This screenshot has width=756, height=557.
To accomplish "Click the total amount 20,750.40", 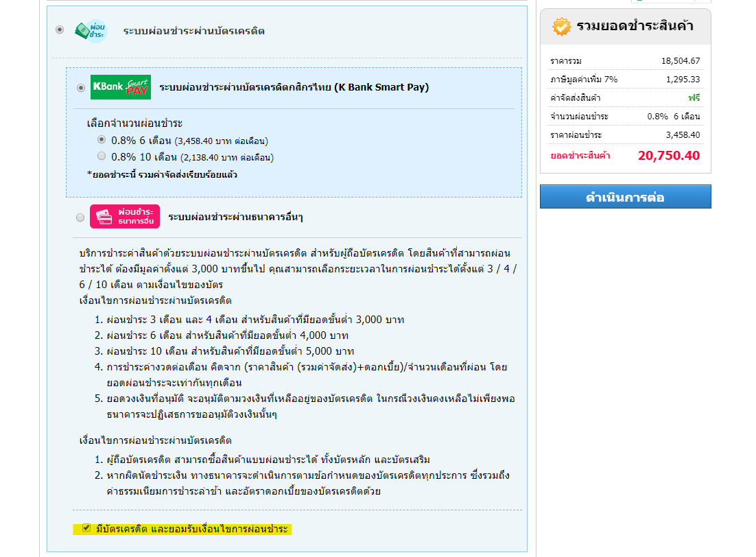I will 669,156.
